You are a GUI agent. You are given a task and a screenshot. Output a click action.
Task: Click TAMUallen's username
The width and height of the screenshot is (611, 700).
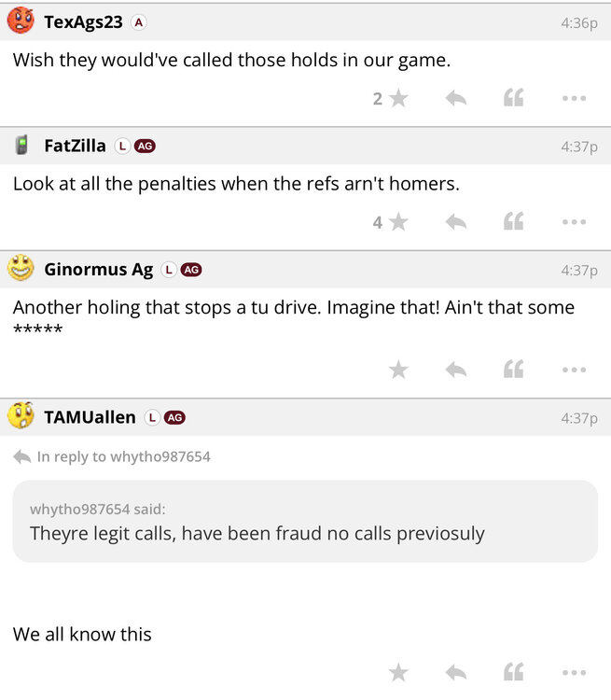click(x=90, y=417)
